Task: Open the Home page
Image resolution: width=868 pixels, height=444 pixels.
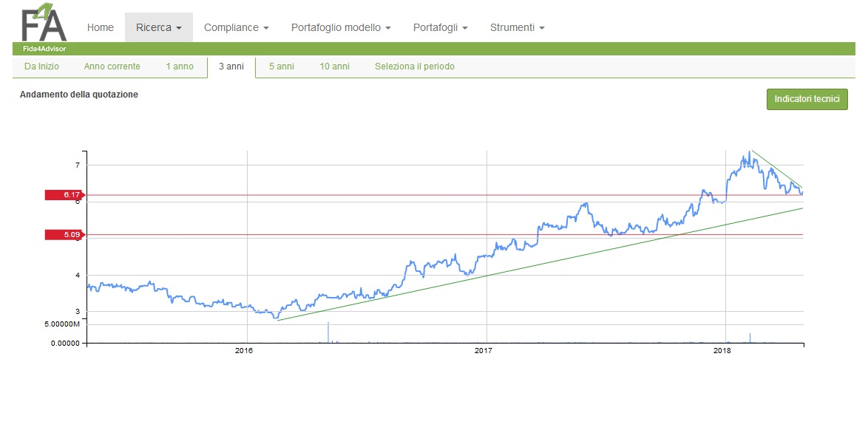Action: pos(101,27)
